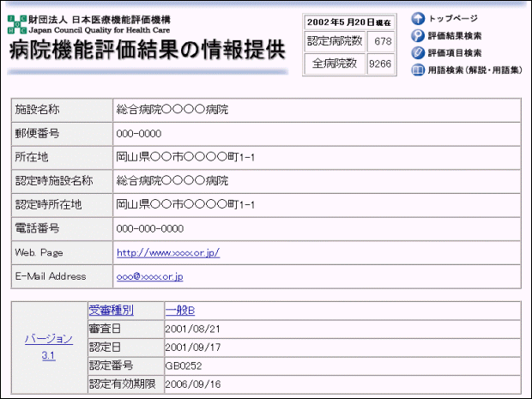This screenshot has height=399, width=532.
Task: Click the magnifier icon beside 評価結果検索
Action: [418, 35]
